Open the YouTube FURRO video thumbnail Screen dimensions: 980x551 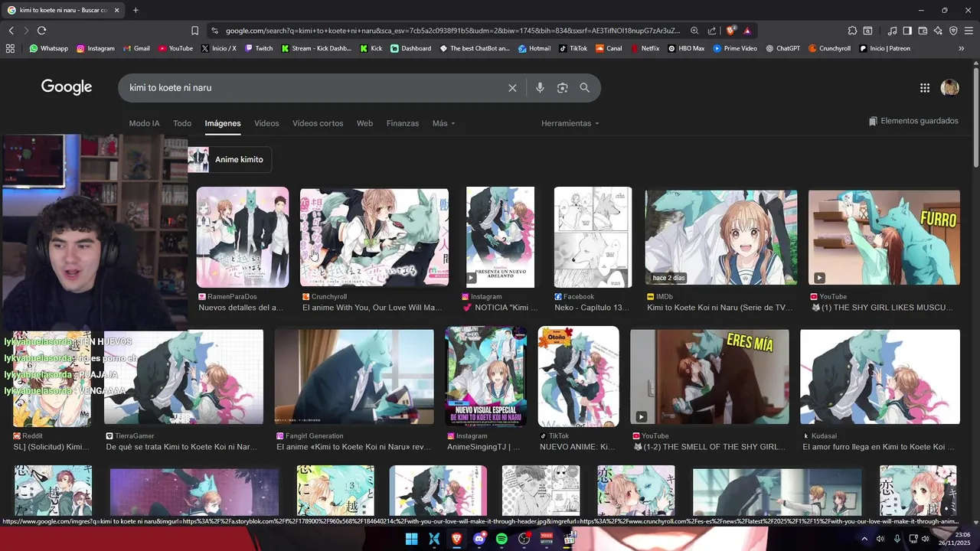[x=884, y=237]
